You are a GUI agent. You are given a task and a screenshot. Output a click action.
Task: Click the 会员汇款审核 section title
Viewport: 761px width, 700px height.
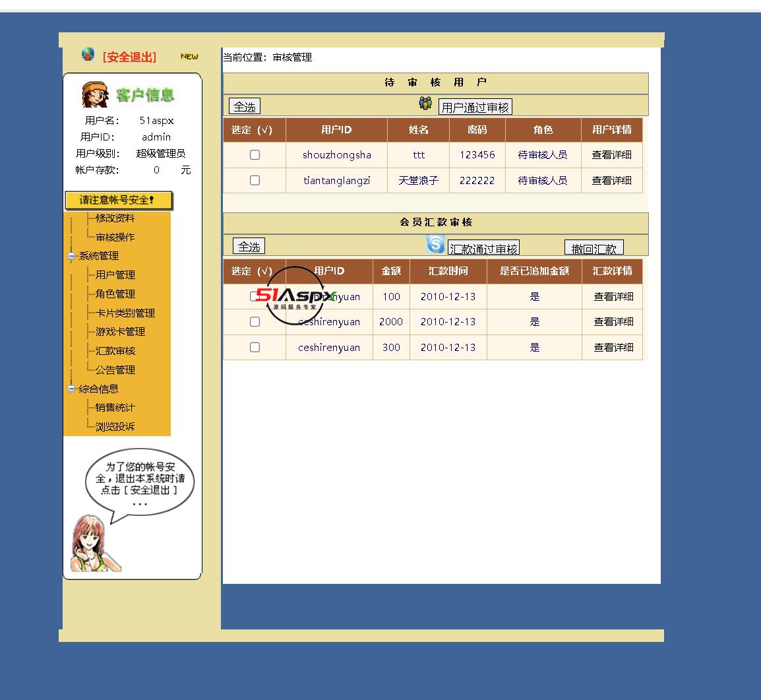[436, 222]
